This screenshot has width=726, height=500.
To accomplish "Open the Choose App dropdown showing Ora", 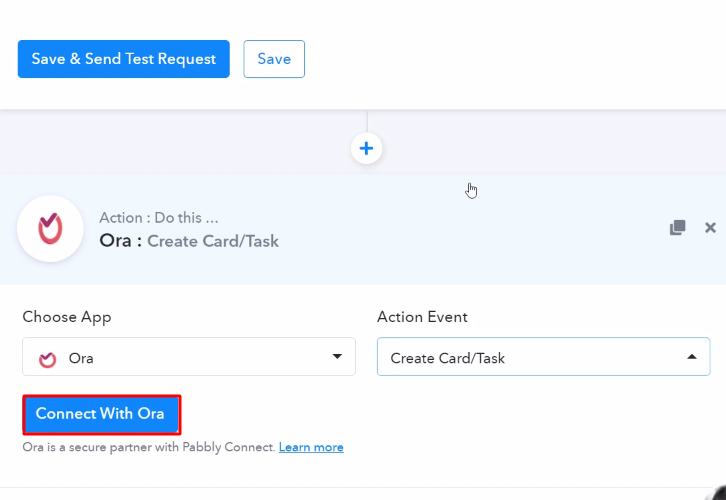I will point(189,356).
